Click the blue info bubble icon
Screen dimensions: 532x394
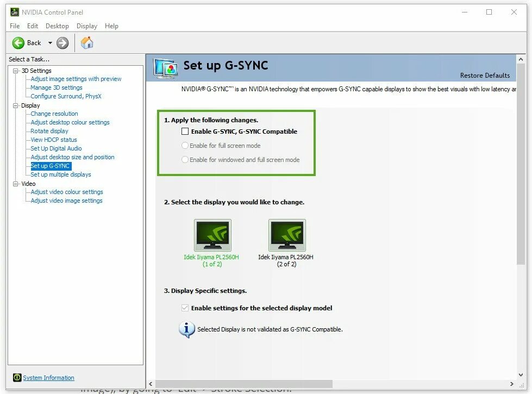point(186,329)
